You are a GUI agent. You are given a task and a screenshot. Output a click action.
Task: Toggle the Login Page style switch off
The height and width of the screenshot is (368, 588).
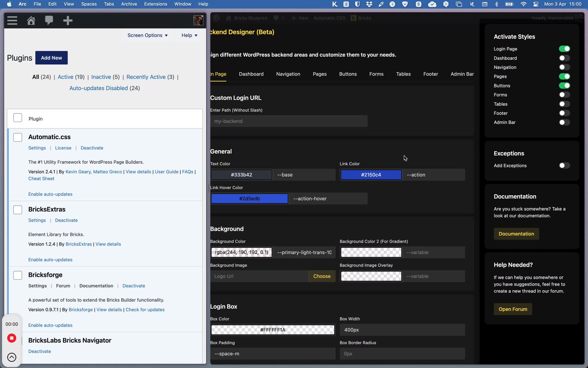tap(564, 49)
